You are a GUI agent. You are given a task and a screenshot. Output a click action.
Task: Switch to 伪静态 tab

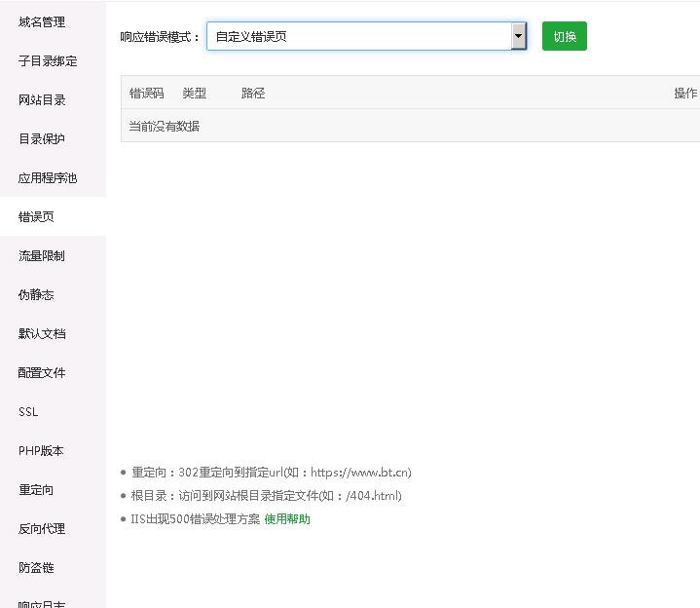(36, 295)
